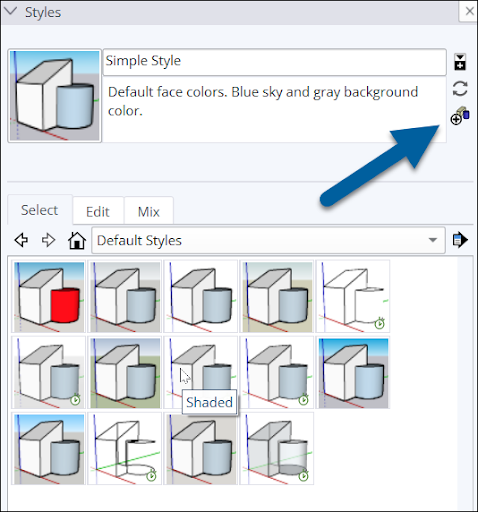Open the Details menu arrow icon
Viewport: 478px width, 512px height.
pos(460,240)
